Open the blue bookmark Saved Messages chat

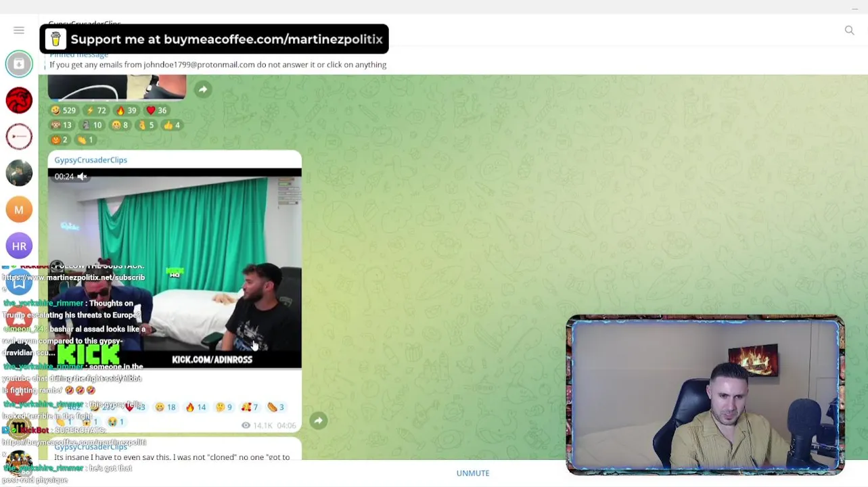[x=19, y=283]
